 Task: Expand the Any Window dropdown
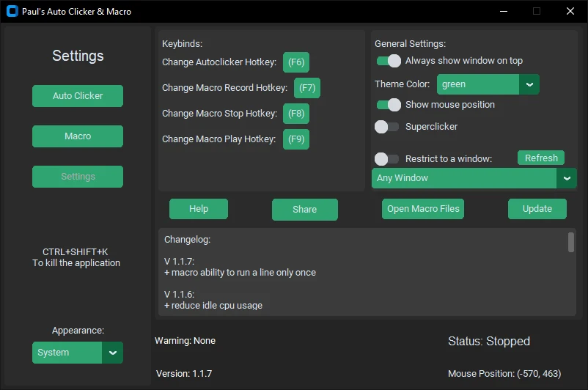pyautogui.click(x=567, y=178)
